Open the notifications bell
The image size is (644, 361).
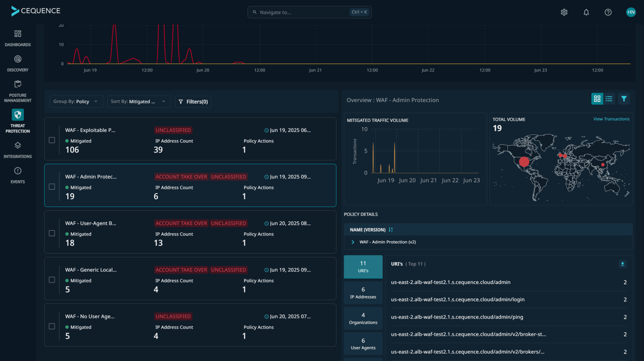[x=586, y=12]
